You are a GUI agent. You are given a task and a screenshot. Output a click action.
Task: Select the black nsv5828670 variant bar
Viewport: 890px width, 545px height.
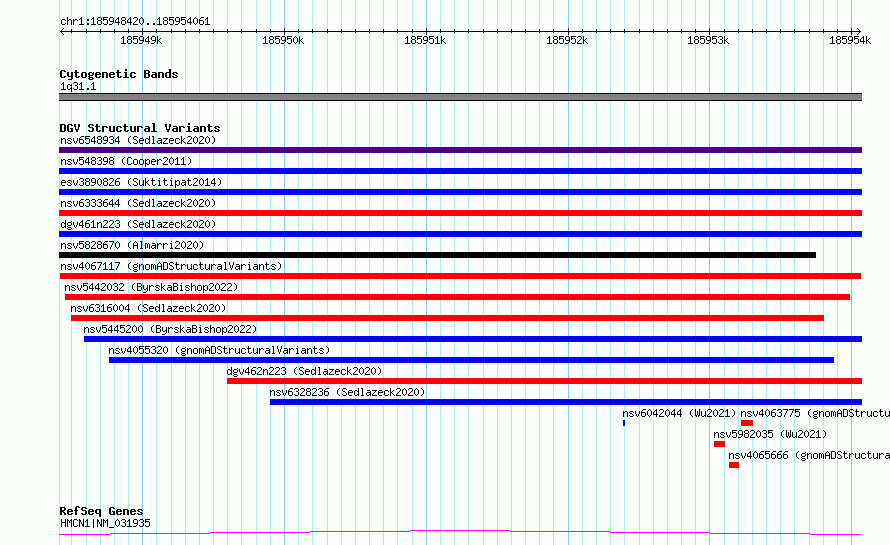coord(438,255)
